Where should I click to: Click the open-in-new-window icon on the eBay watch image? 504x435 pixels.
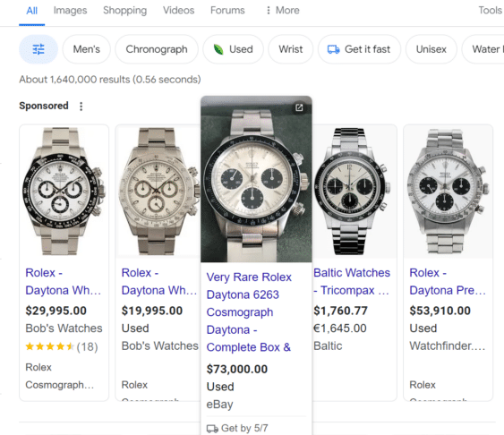[x=299, y=107]
